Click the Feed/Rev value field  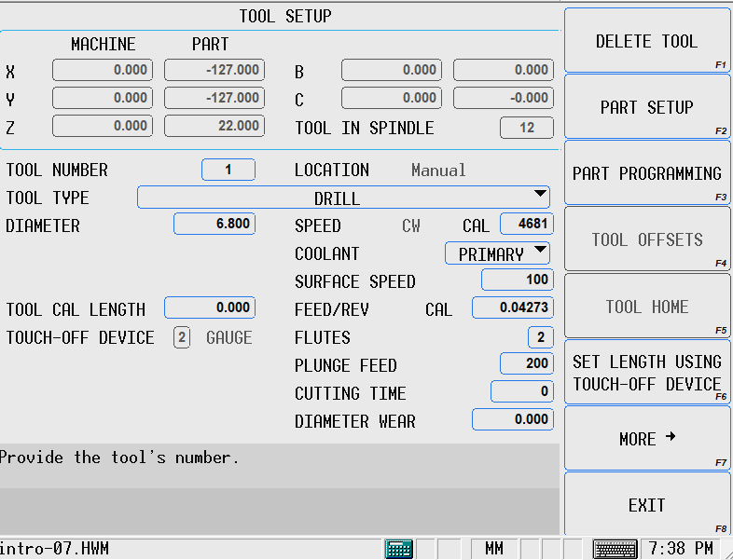[512, 308]
